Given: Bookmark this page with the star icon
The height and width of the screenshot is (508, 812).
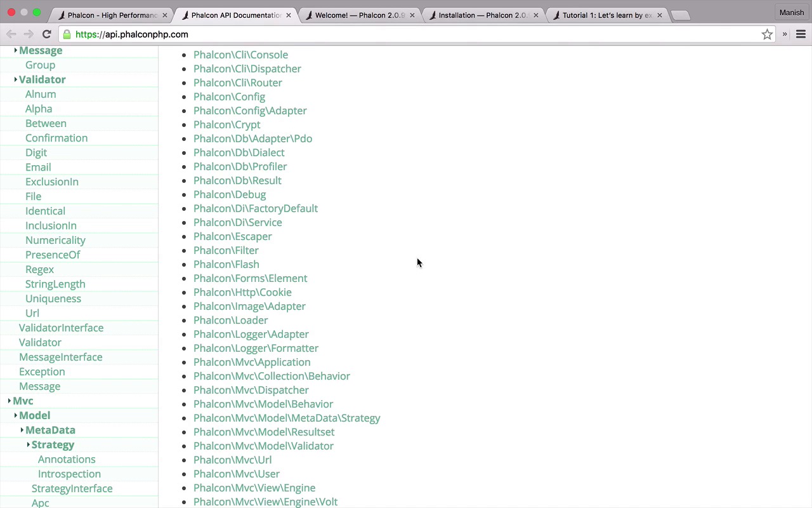Looking at the screenshot, I should click(x=767, y=34).
